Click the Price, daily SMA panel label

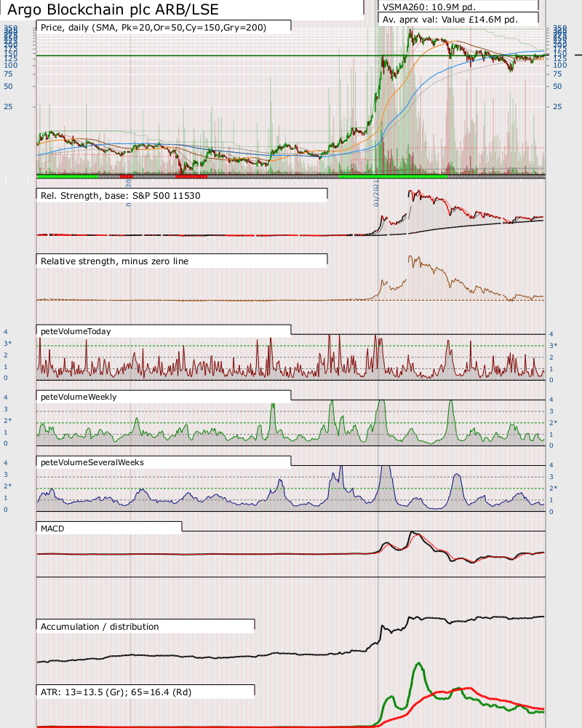[154, 28]
